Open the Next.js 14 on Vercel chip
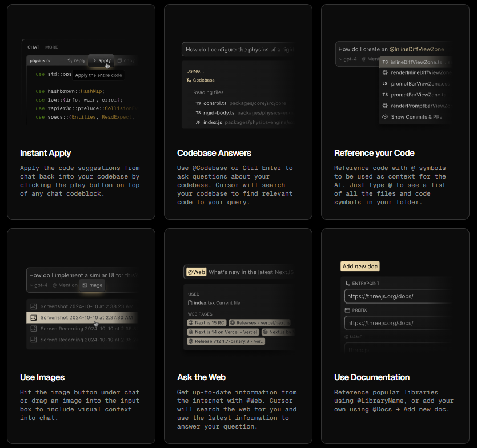The width and height of the screenshot is (477, 448). [223, 332]
